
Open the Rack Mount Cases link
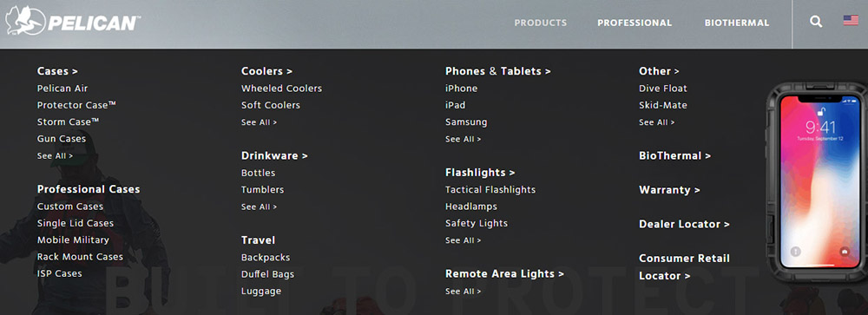point(80,256)
